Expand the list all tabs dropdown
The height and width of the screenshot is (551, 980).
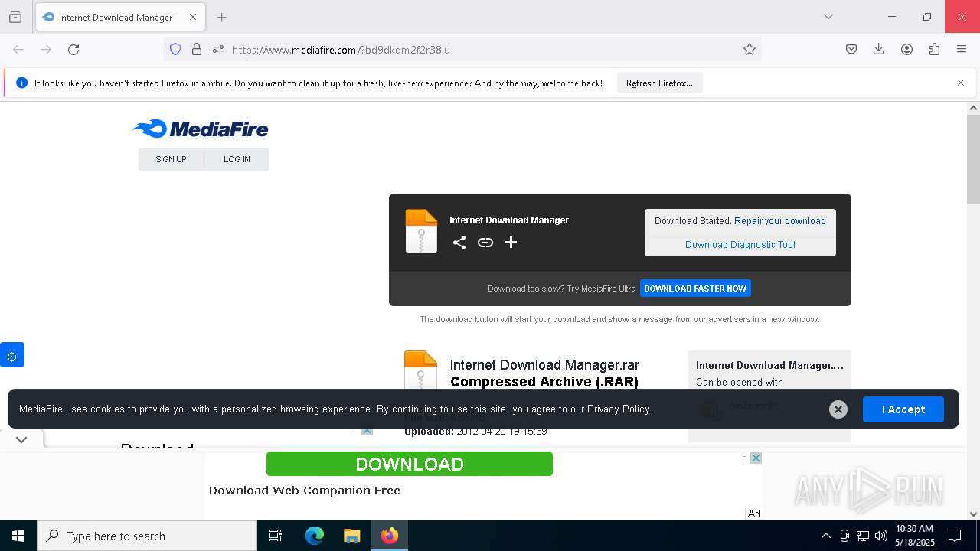click(x=828, y=17)
